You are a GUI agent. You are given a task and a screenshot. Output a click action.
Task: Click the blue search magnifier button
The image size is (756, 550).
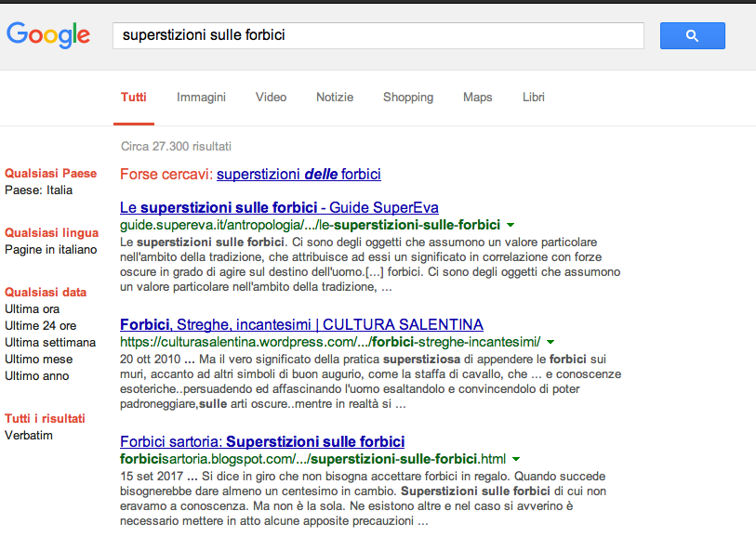coord(693,35)
